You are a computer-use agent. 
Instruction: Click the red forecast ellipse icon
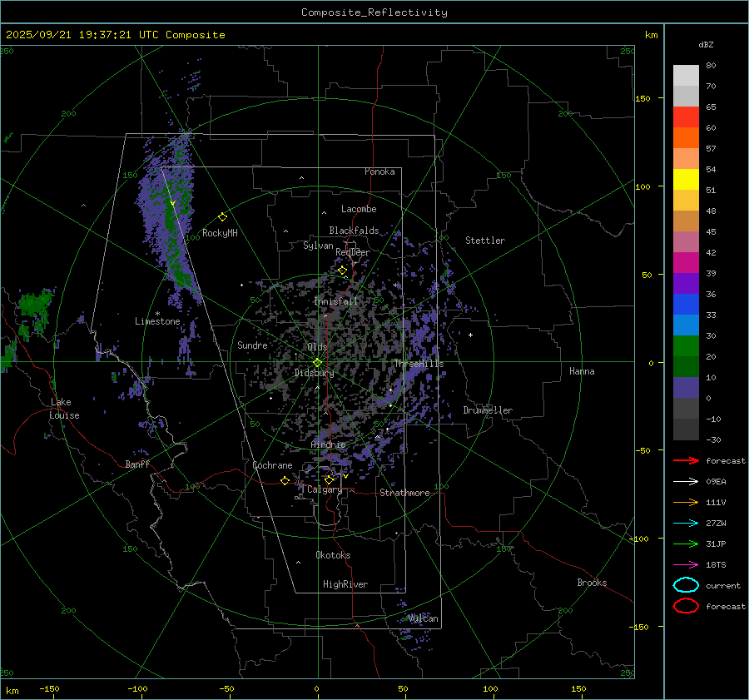click(686, 606)
